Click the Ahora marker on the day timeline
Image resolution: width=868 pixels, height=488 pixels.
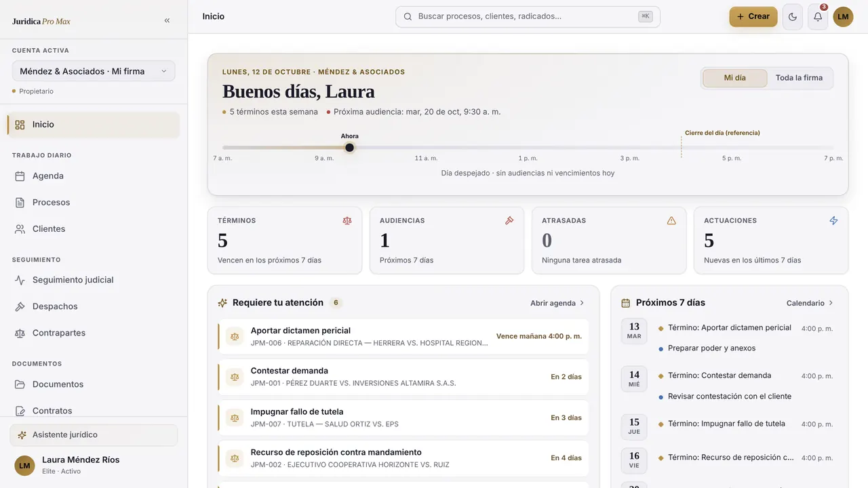tap(349, 148)
